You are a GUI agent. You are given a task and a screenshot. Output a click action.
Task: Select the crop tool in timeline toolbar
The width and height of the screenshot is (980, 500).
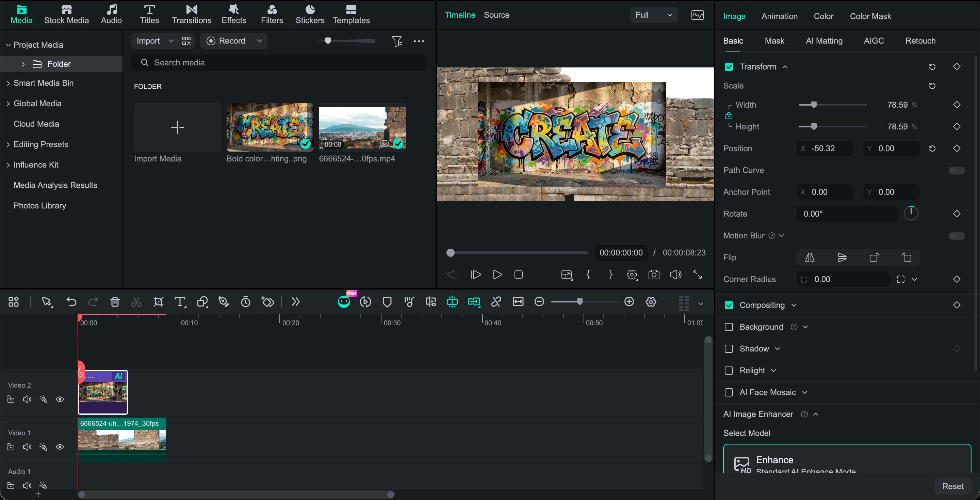click(158, 302)
